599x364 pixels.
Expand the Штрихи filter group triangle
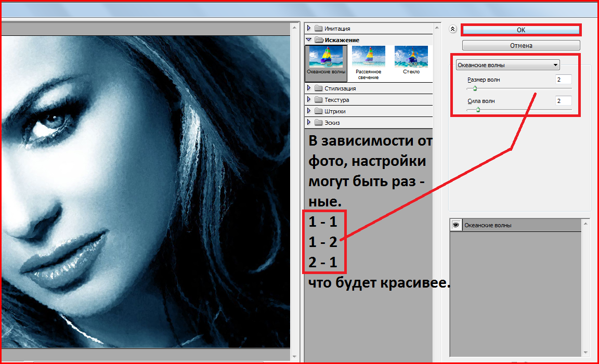pos(309,111)
